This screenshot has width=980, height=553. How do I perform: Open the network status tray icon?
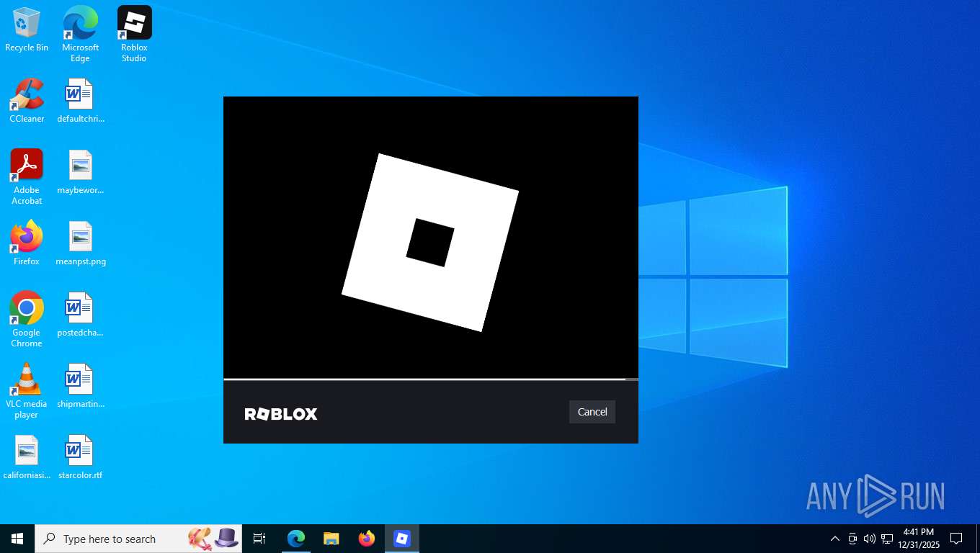tap(887, 539)
